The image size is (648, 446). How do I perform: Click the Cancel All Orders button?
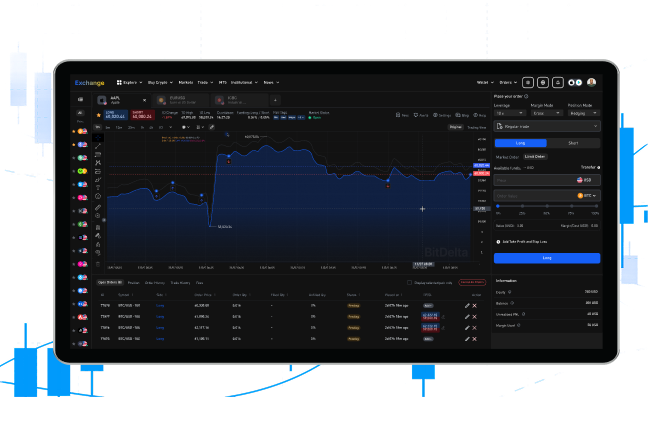pyautogui.click(x=472, y=282)
